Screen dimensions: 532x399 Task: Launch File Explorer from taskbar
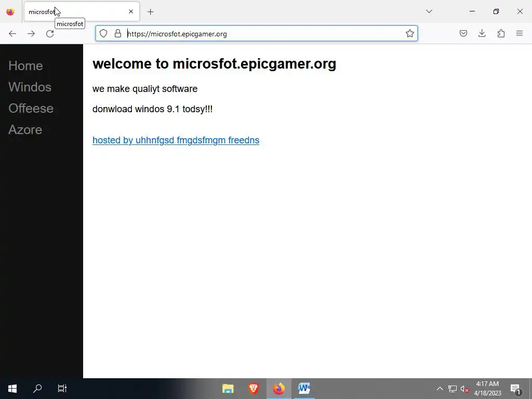pos(228,389)
